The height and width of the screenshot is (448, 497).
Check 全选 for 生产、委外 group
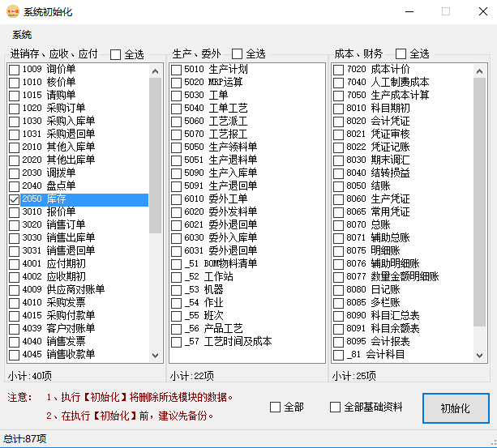pyautogui.click(x=237, y=53)
